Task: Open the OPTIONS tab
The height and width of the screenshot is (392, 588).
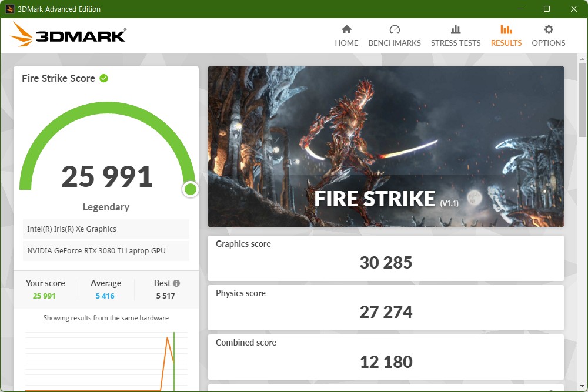Action: pyautogui.click(x=548, y=36)
